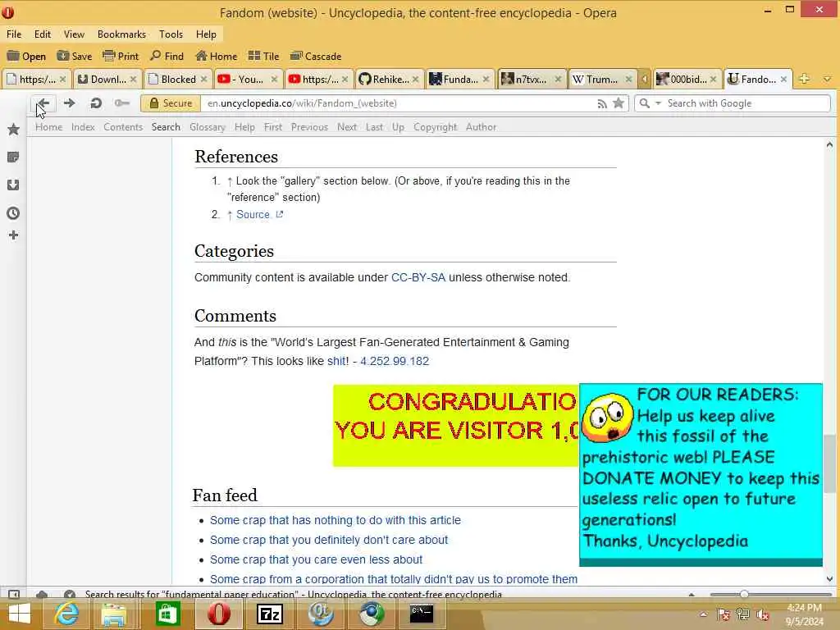Open Windows Store from taskbar

tap(167, 614)
